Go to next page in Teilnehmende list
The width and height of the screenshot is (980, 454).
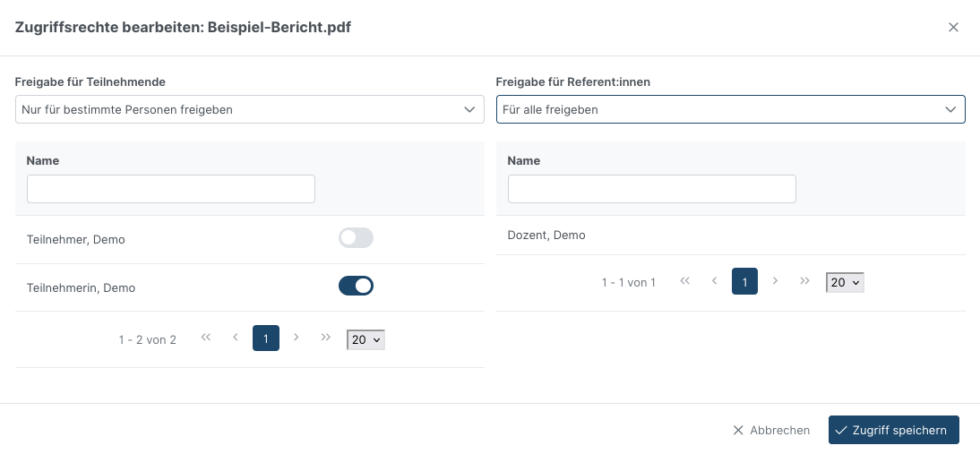(x=297, y=338)
